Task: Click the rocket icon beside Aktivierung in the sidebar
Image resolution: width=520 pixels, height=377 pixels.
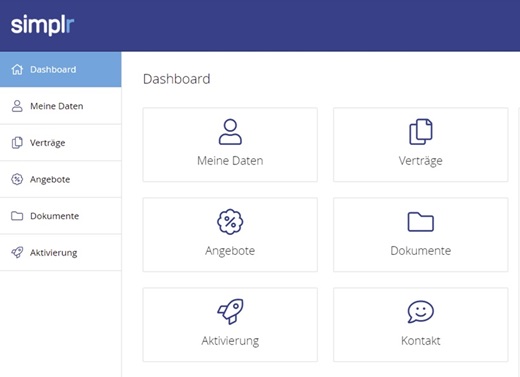Action: (17, 252)
